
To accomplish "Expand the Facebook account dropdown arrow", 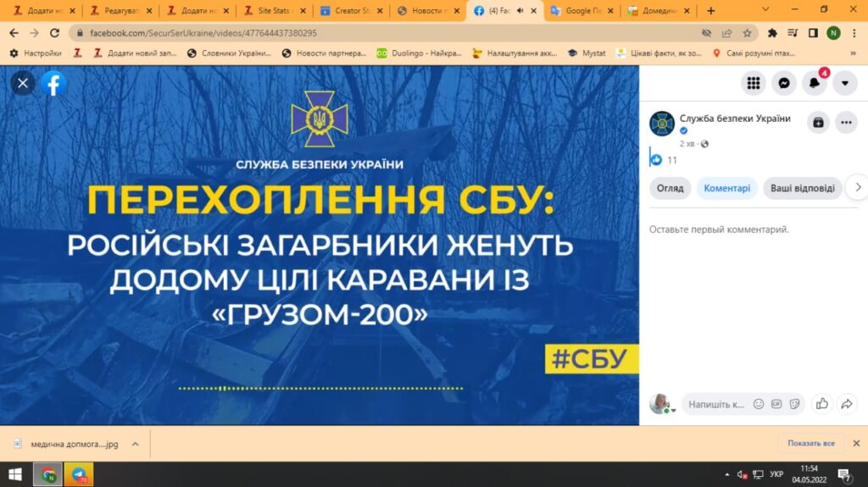I will pos(845,83).
